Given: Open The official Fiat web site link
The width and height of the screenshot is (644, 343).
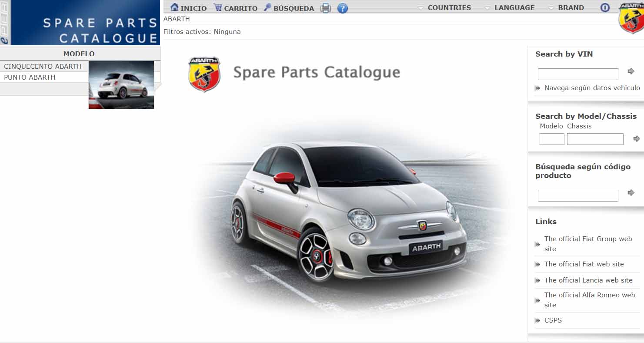Looking at the screenshot, I should tap(584, 264).
